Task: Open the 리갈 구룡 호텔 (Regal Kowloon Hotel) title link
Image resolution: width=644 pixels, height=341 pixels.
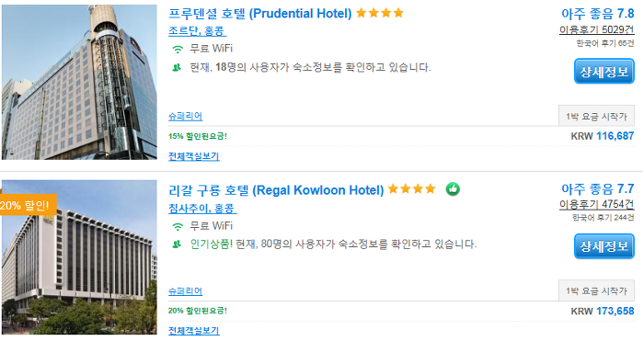Action: coord(276,190)
